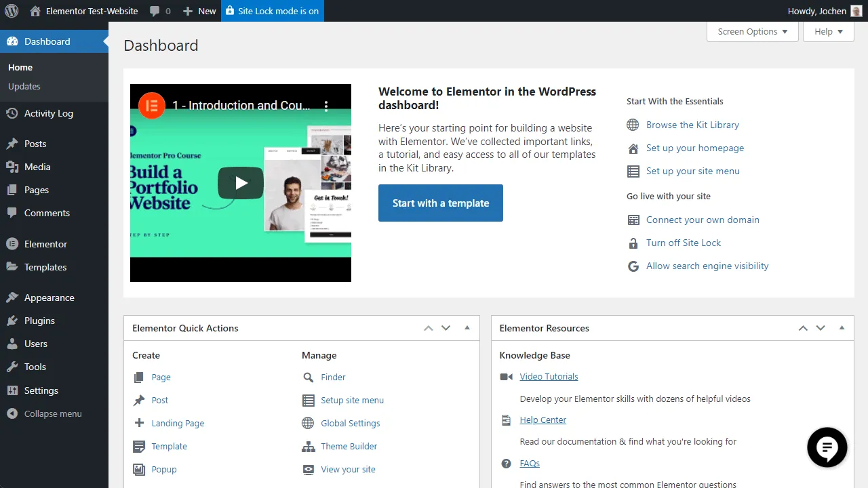Open the floating chat support icon
The height and width of the screenshot is (488, 868).
coord(827,447)
